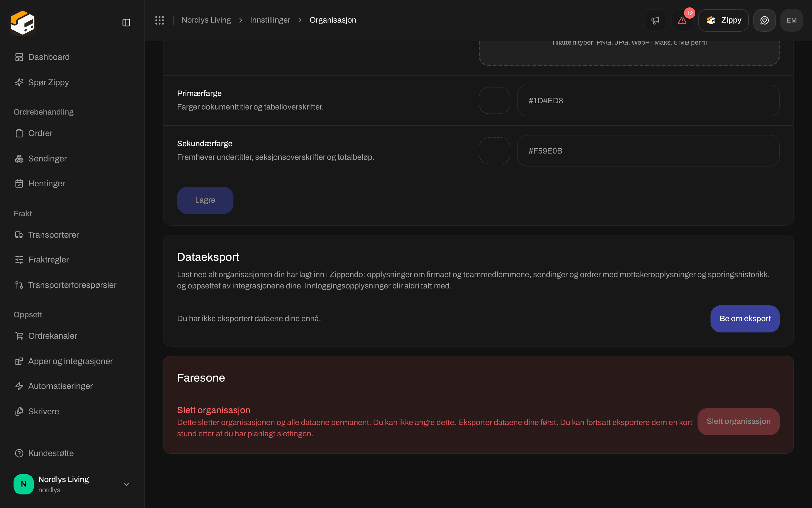Click the Faresone heading
Viewport: 812px width, 508px height.
point(201,378)
